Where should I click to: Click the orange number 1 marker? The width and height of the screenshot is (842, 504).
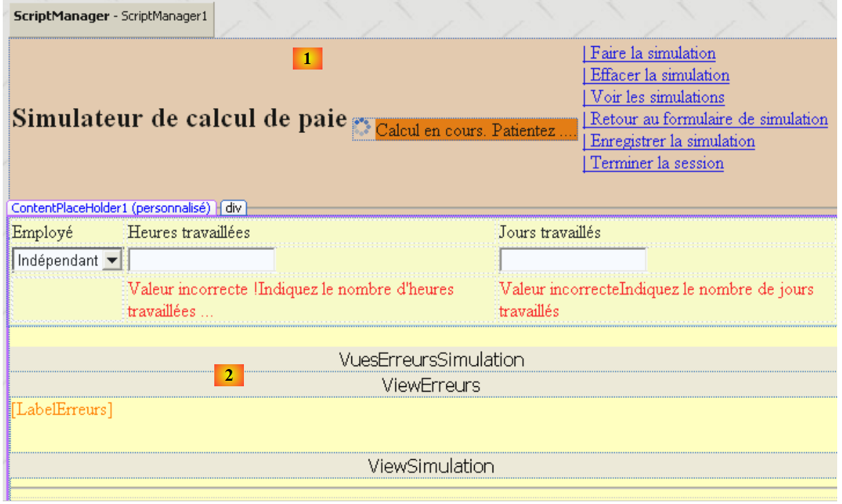pos(307,59)
